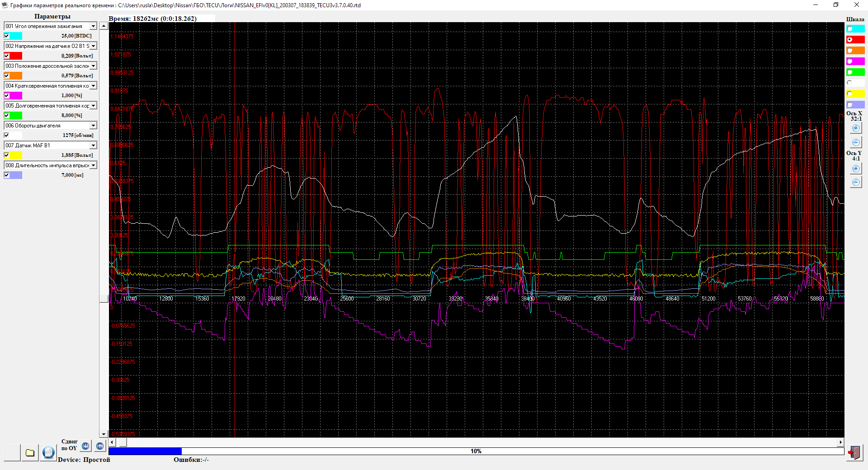Viewport: 868px width, 470px height.
Task: Open the 001 ignition advance angle dropdown
Action: tap(93, 26)
